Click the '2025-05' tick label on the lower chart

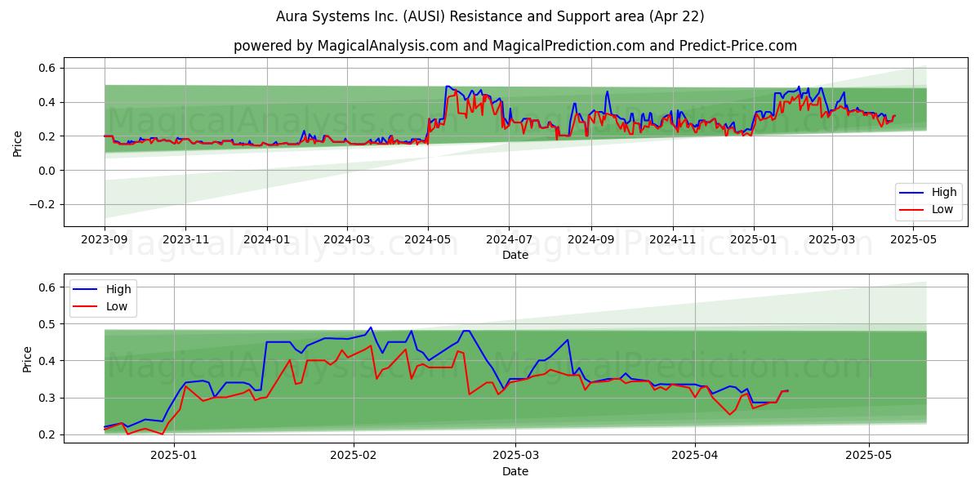tap(869, 455)
